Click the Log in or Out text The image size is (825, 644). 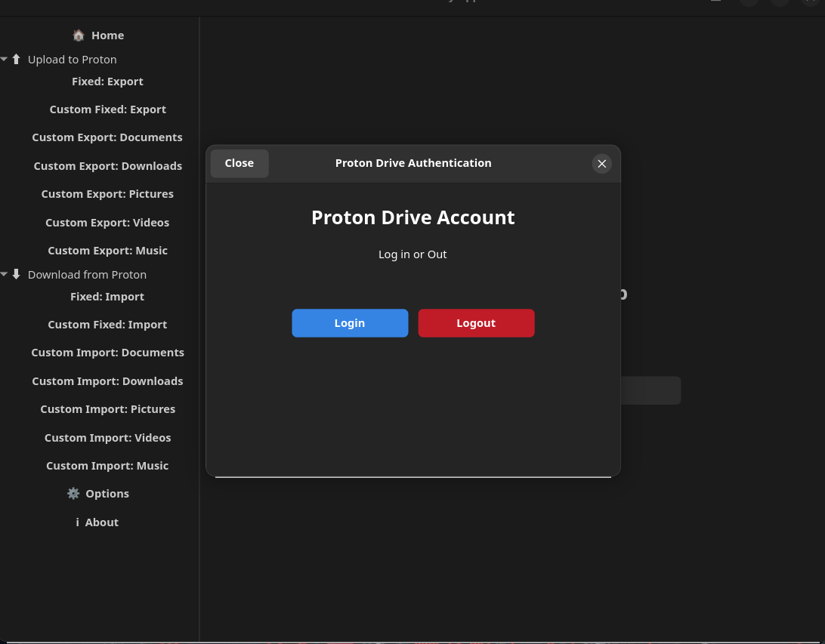pos(412,254)
